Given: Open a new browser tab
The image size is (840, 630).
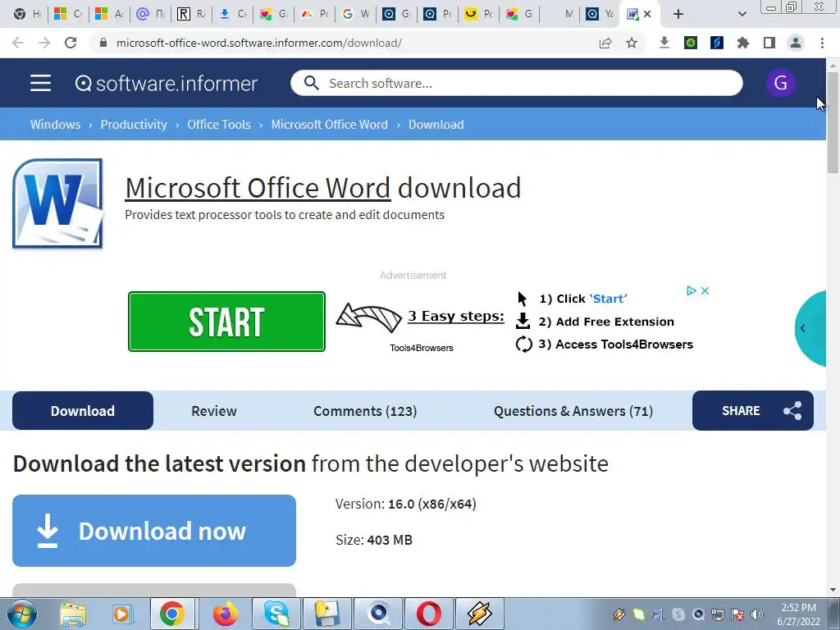Looking at the screenshot, I should click(x=678, y=14).
